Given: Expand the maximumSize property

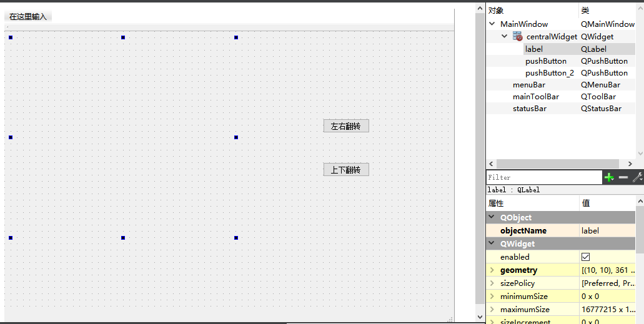Looking at the screenshot, I should (x=492, y=310).
